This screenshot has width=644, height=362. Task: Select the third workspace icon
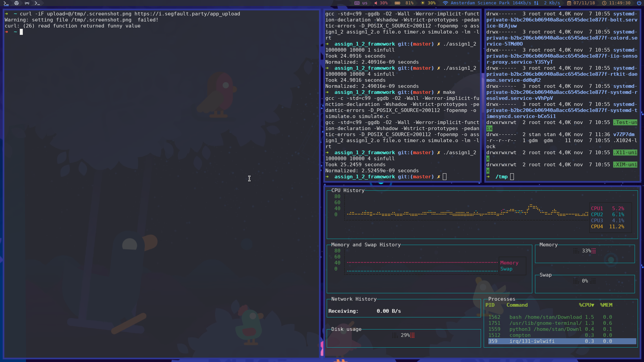coord(27,3)
